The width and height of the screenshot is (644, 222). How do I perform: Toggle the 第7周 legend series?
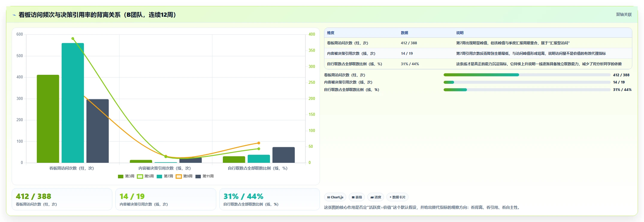click(x=165, y=176)
